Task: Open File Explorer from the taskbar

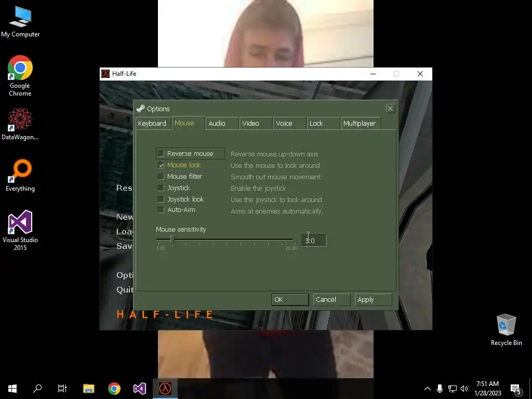Action: click(88, 389)
